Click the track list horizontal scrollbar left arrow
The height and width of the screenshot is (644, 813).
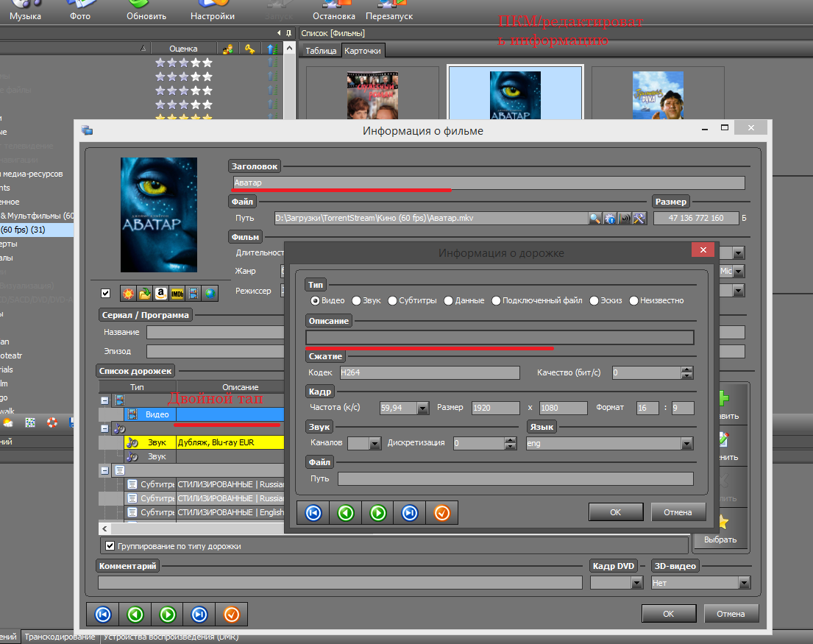coord(104,529)
